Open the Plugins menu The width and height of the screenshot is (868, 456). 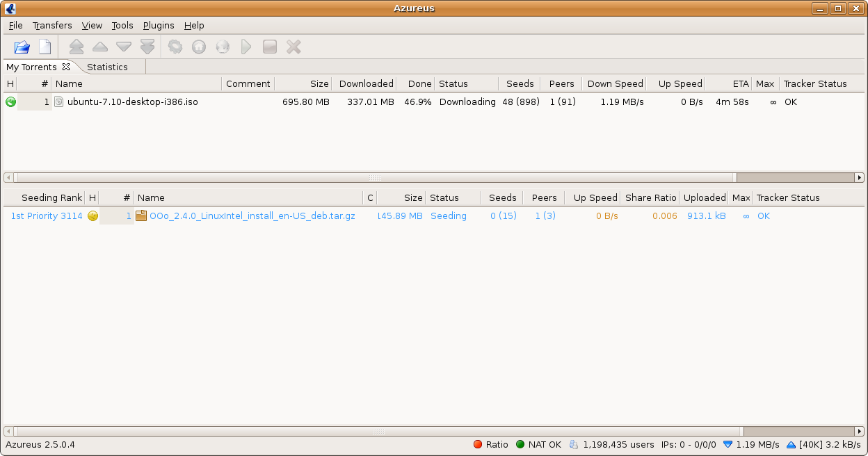tap(159, 26)
